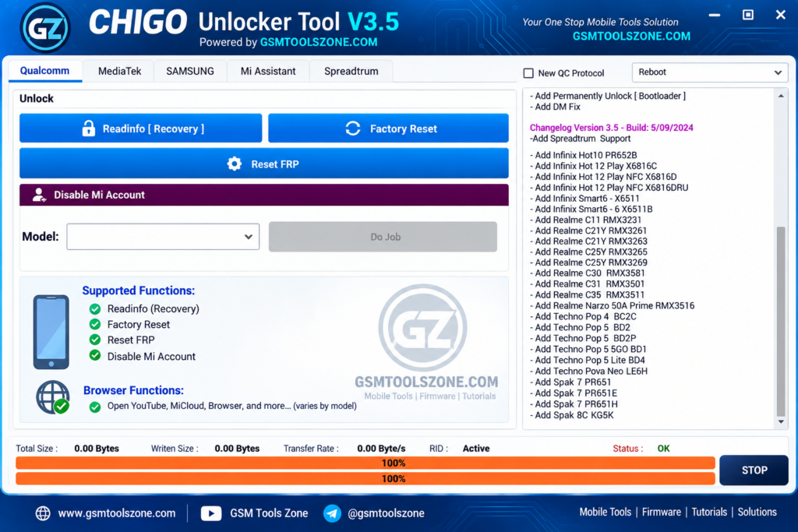Expand the Model combo box

pos(163,237)
